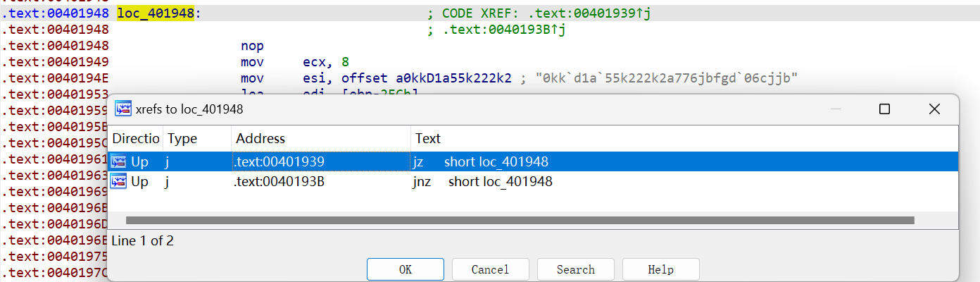Sort xrefs by the Type column header

pyautogui.click(x=182, y=138)
